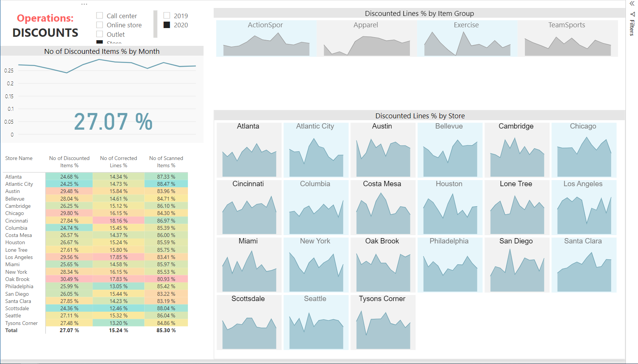This screenshot has width=638, height=364.
Task: Open the Atlanta store chart
Action: [x=249, y=150]
